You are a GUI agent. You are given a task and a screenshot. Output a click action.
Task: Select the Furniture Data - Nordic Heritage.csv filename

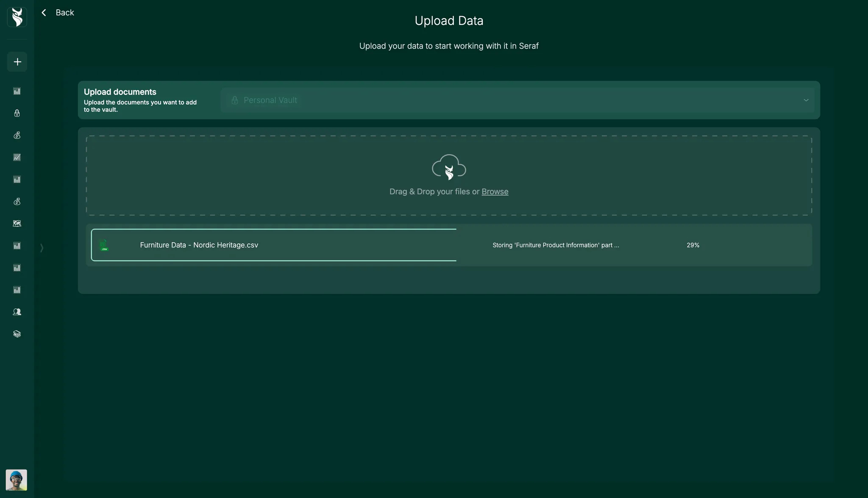(199, 245)
